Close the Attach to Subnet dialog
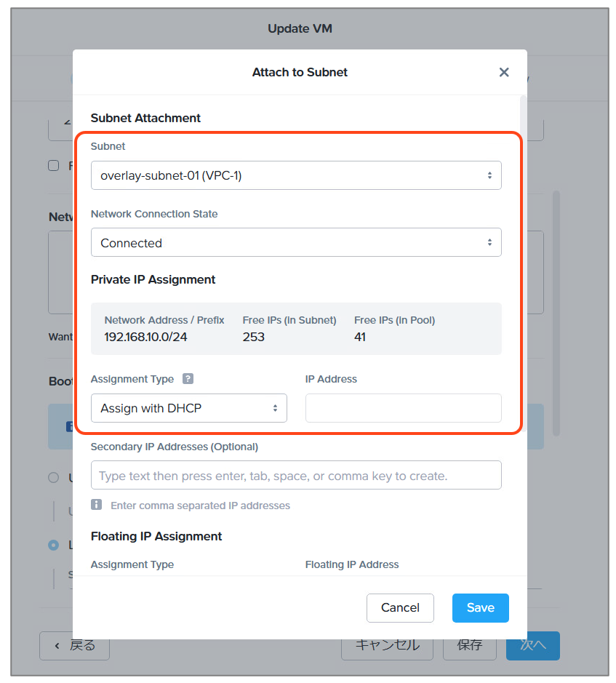This screenshot has height=683, width=616. tap(504, 72)
